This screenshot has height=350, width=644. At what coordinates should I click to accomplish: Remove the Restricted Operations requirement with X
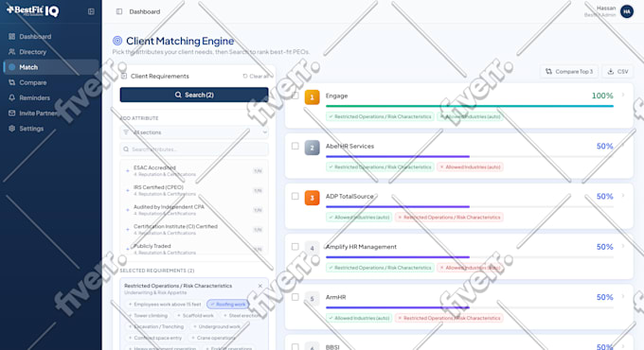click(x=260, y=286)
